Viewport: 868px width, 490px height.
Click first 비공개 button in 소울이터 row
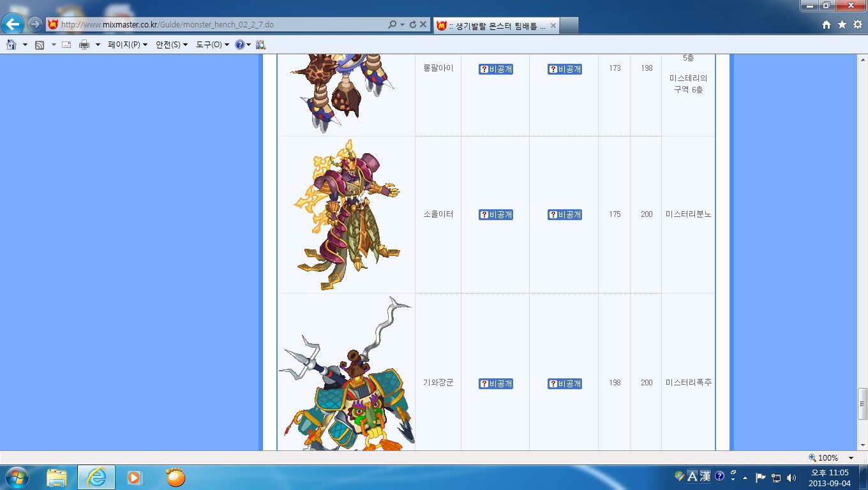(x=496, y=214)
